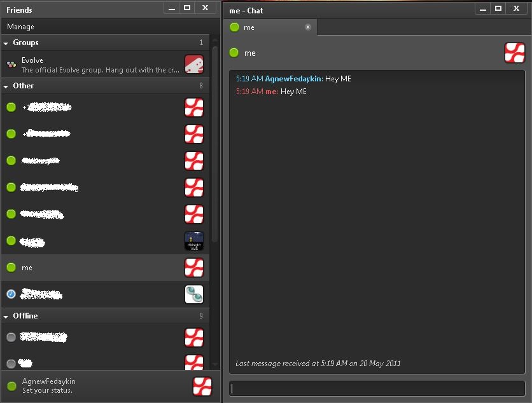532x403 pixels.
Task: Click AgnewFedaykin's own avatar at bottom
Action: point(202,386)
